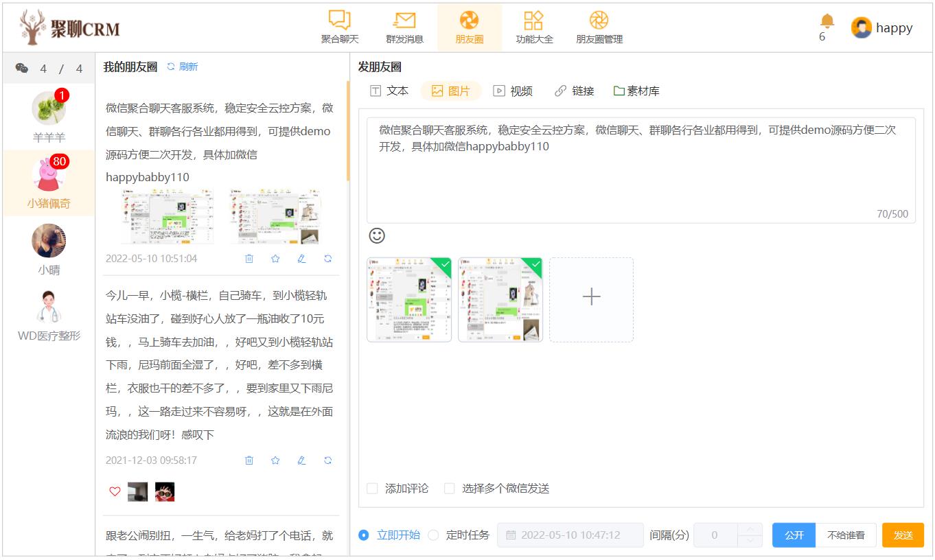This screenshot has height=560, width=935.
Task: Switch to the 朋友圈 moments module
Action: (x=470, y=27)
